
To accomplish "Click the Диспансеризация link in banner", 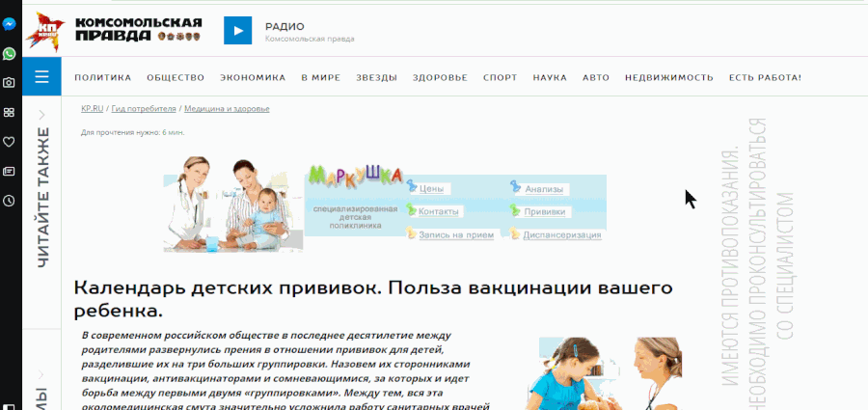I will [x=562, y=235].
